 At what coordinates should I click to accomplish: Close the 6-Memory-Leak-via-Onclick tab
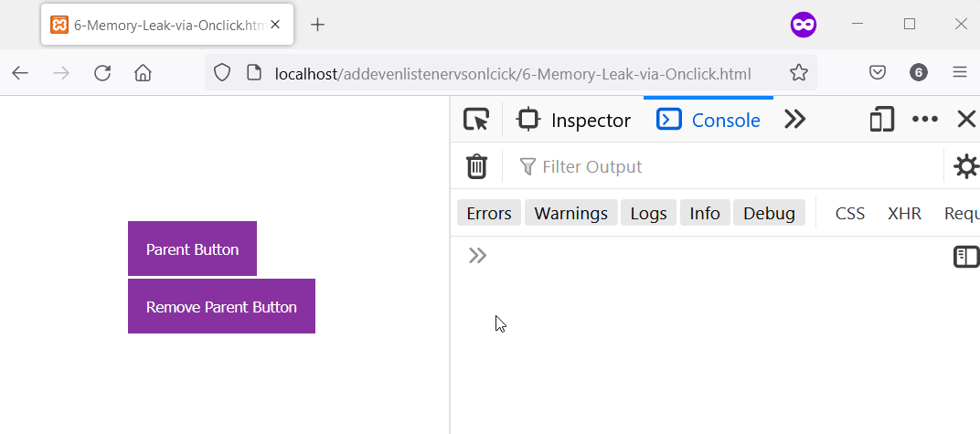click(275, 25)
